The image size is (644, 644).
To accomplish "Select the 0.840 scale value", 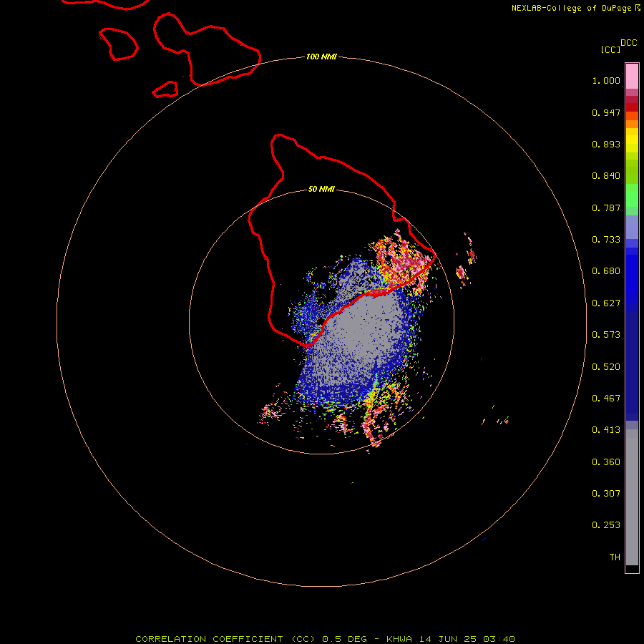I will (606, 176).
